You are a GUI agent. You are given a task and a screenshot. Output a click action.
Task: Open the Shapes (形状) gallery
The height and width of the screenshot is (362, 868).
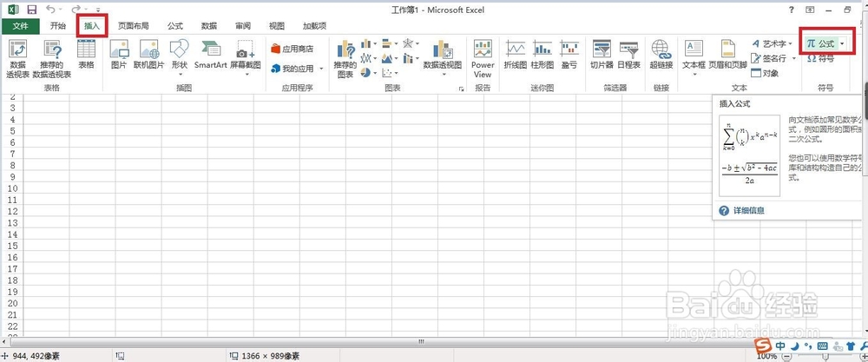coord(180,57)
